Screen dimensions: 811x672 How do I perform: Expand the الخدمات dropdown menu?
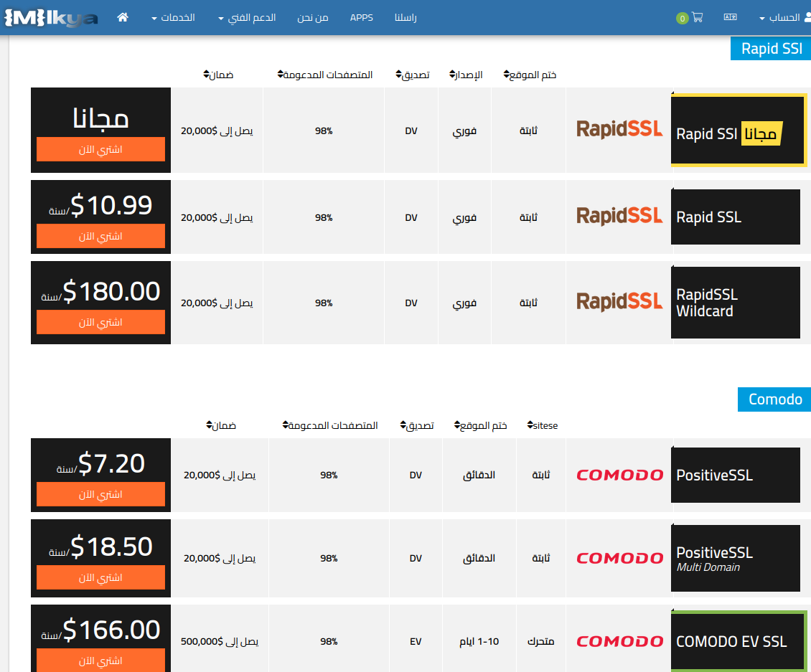(x=174, y=17)
